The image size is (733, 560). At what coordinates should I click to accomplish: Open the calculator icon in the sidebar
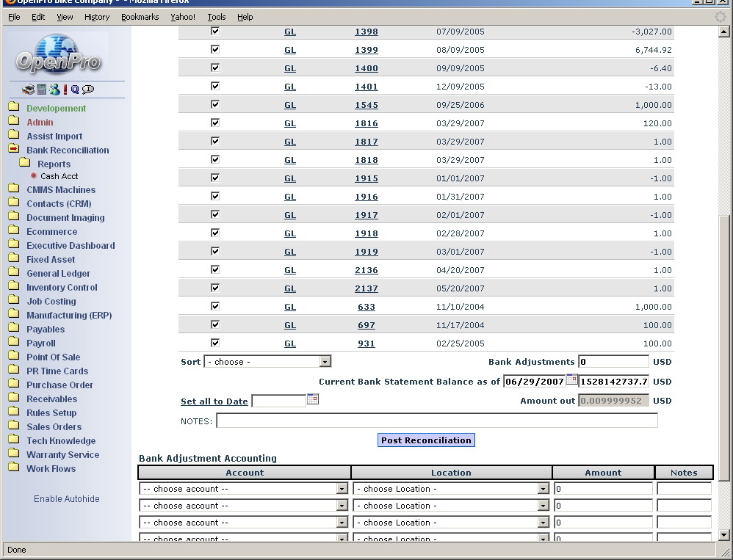(x=42, y=90)
